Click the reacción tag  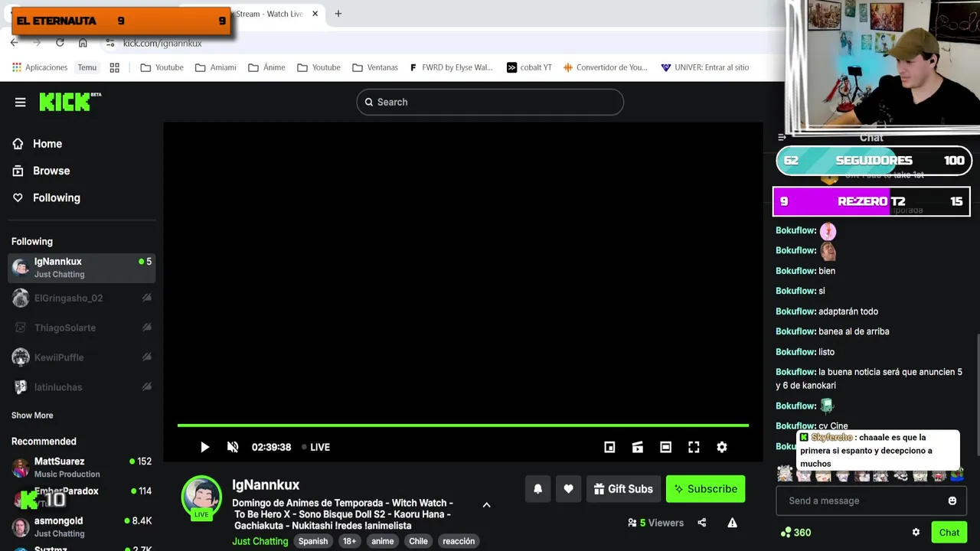459,541
